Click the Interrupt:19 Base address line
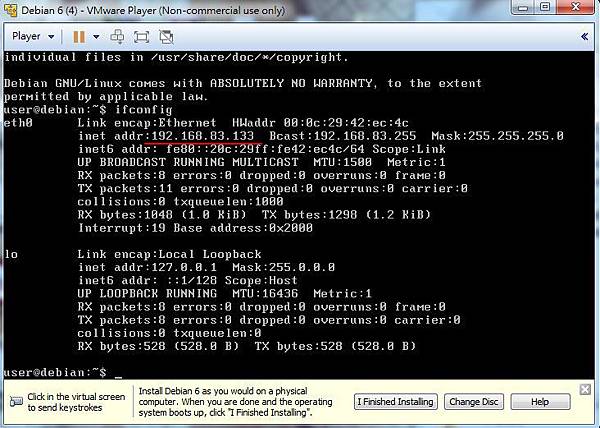 coord(195,228)
